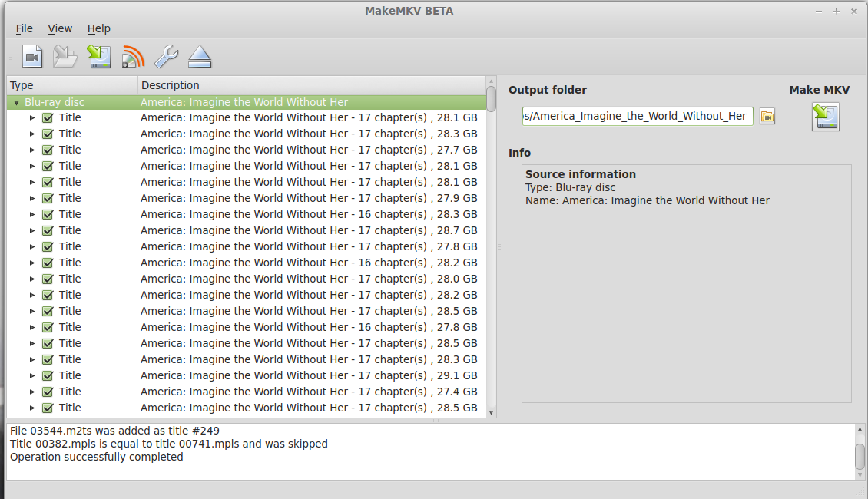Uncheck the title sized 28.0 GB

(x=48, y=279)
